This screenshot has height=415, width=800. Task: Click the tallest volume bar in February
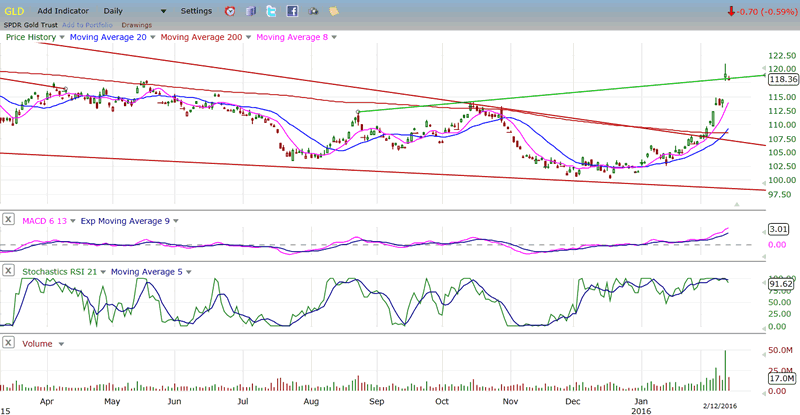click(x=725, y=370)
